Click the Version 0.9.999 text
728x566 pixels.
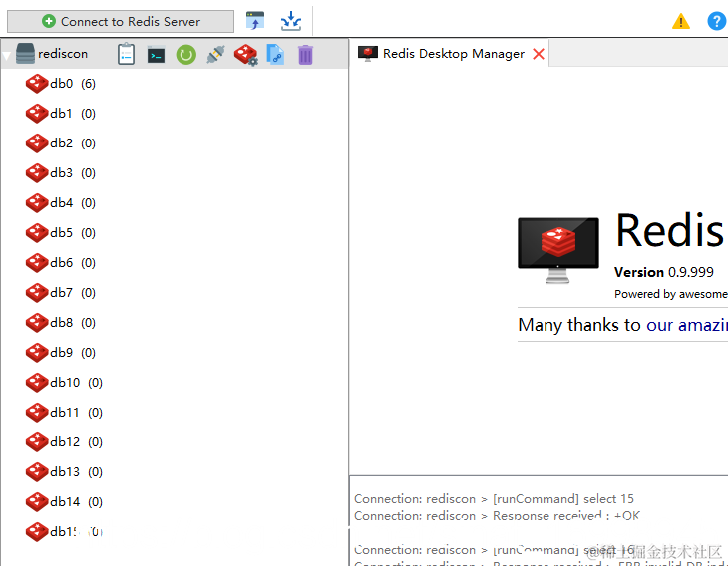(664, 272)
